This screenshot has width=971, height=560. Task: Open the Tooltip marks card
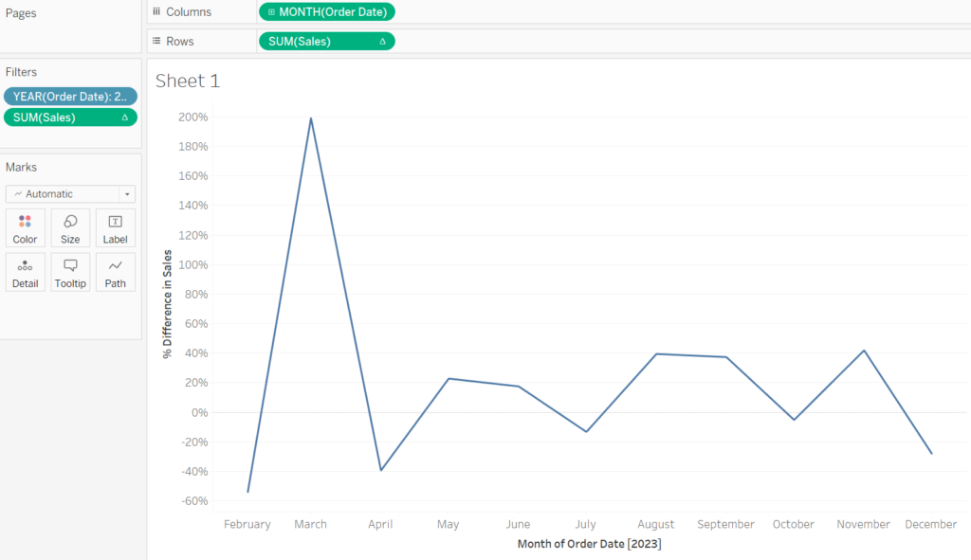tap(70, 272)
